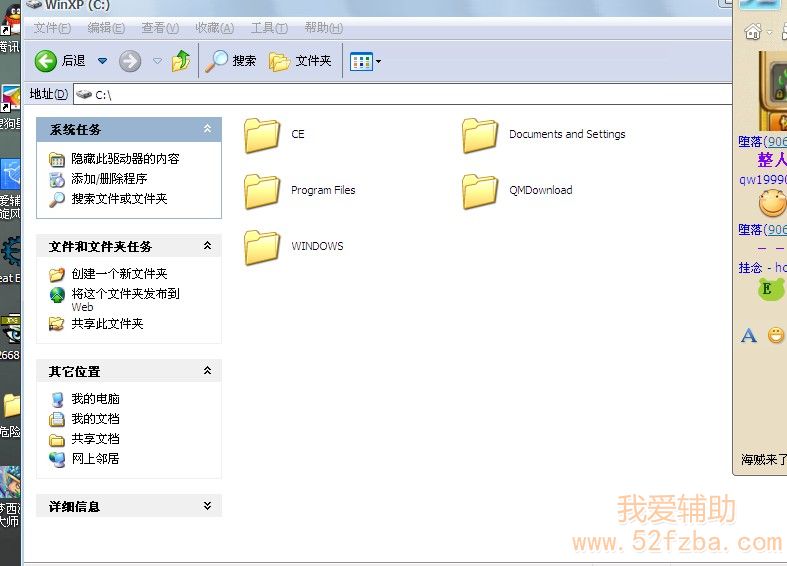Click 搜索文件或文件夹 link

pyautogui.click(x=119, y=199)
